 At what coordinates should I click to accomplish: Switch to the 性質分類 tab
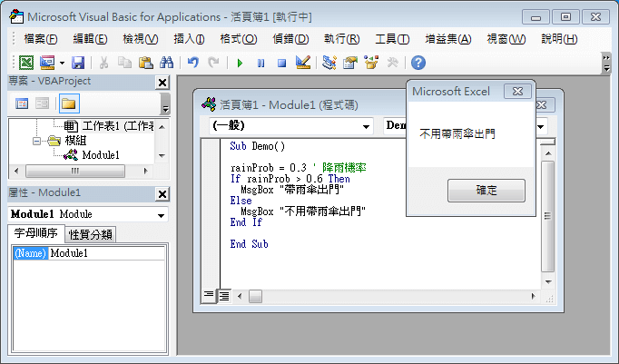coord(91,234)
